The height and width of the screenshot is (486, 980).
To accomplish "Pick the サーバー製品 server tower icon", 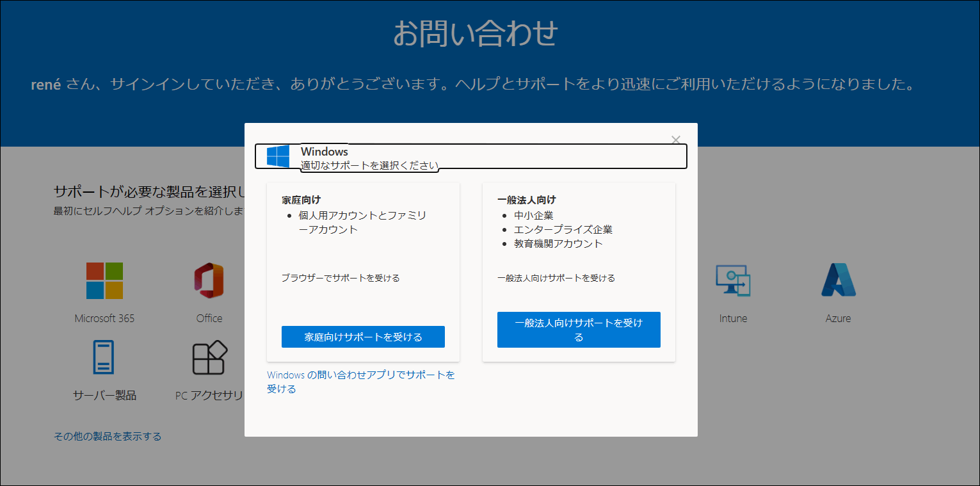I will (103, 357).
